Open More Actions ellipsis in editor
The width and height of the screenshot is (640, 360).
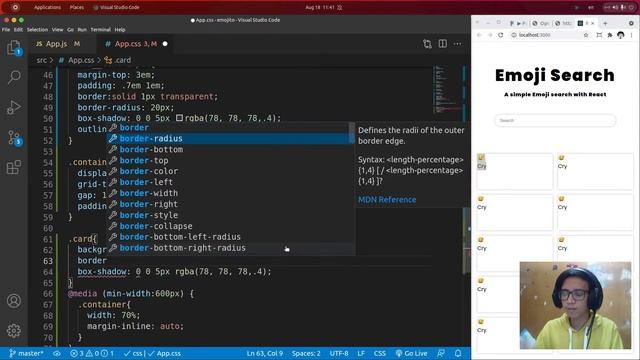point(457,44)
